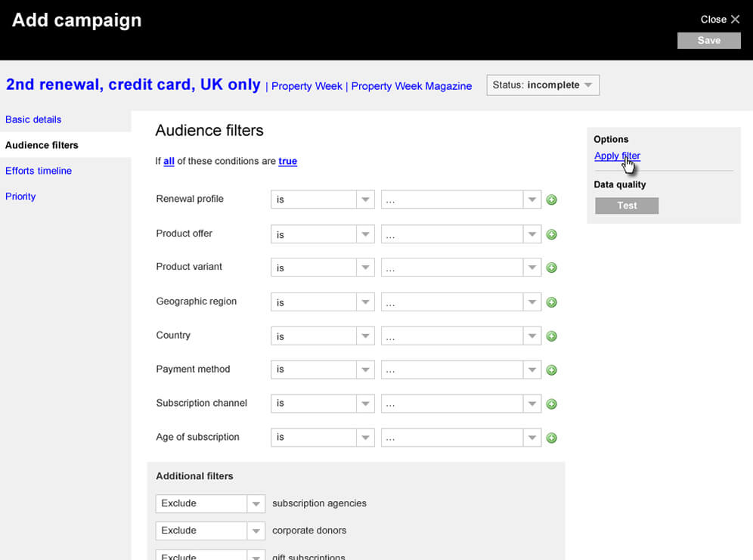Toggle the 'all' conditions link
The height and width of the screenshot is (560, 753).
click(169, 161)
